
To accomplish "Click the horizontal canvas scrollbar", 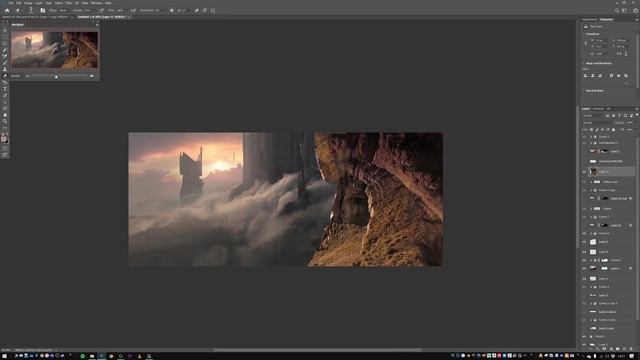I will [x=317, y=350].
